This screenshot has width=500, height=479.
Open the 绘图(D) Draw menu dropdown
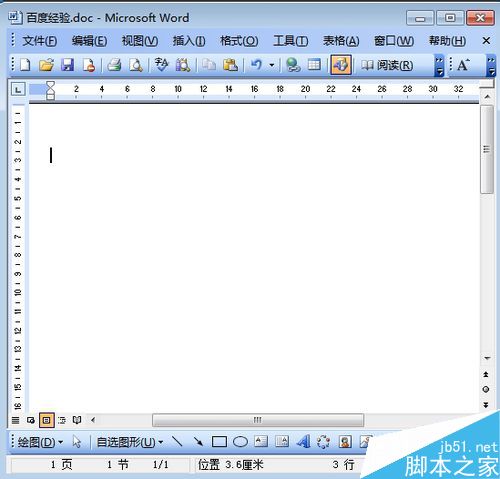40,442
